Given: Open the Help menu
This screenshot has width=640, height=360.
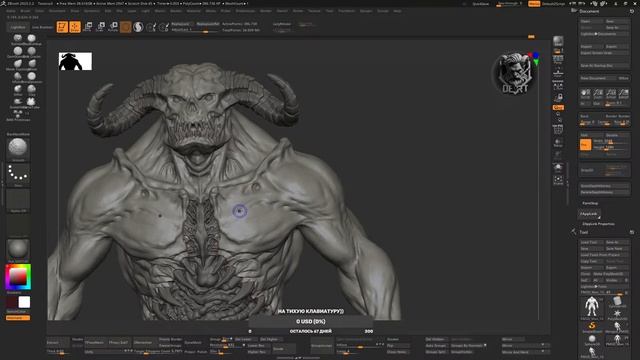Looking at the screenshot, I should [x=397, y=11].
